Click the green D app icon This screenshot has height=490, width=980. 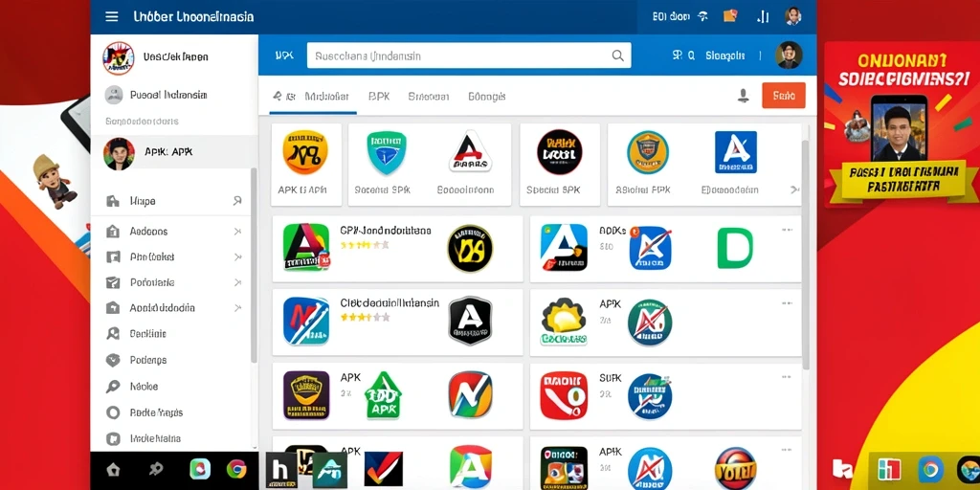point(735,248)
